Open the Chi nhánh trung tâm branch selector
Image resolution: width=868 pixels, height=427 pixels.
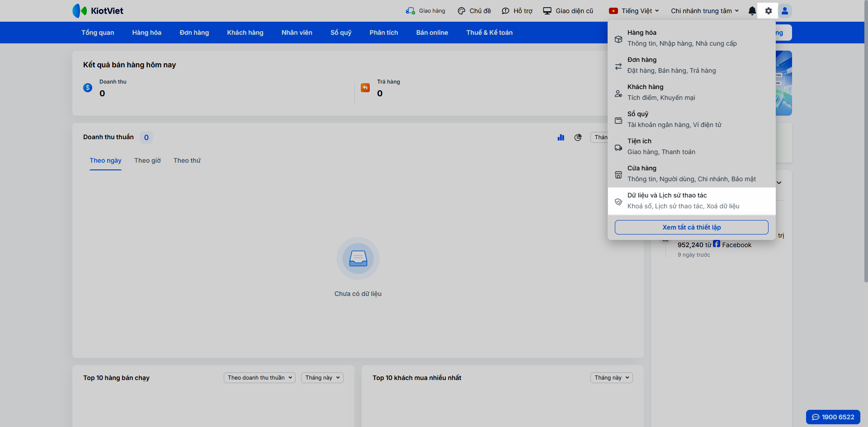coord(705,11)
